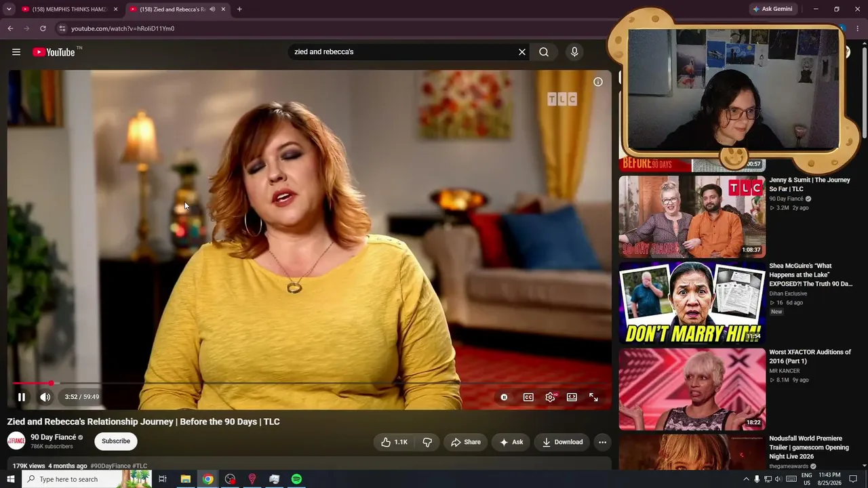The image size is (868, 488).
Task: Clear the search box text
Action: (522, 52)
